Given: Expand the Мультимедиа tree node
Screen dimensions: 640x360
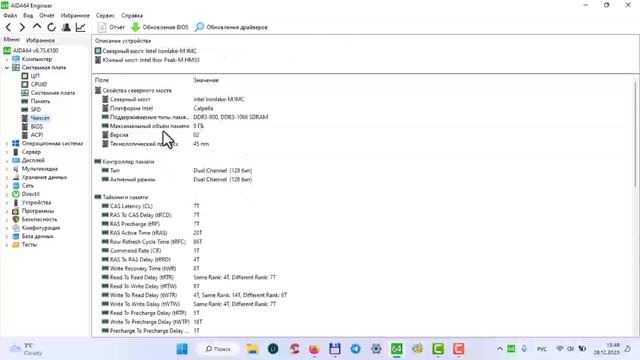Looking at the screenshot, I should pyautogui.click(x=7, y=169).
